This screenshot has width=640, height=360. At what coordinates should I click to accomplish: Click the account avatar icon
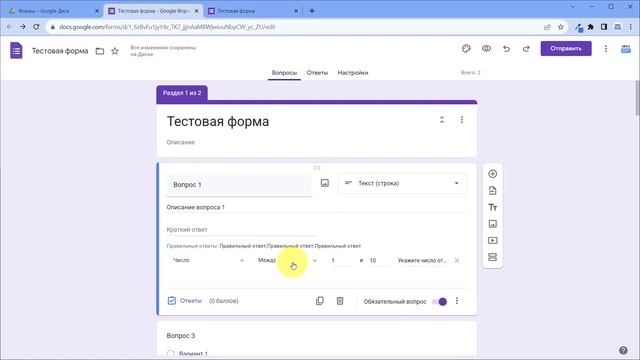(626, 49)
